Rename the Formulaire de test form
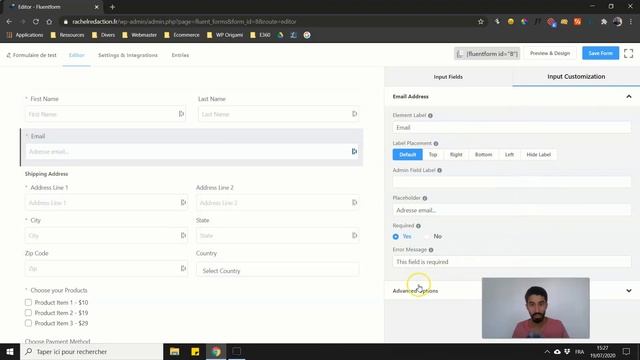The image size is (640, 360). click(x=31, y=55)
